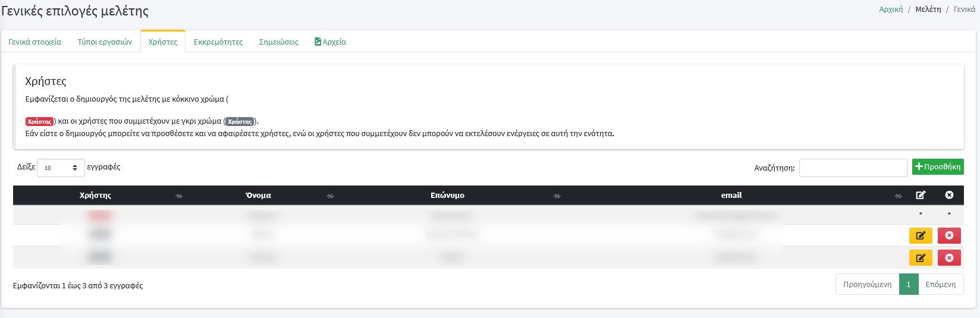This screenshot has width=980, height=318.
Task: Switch to the Γενικά στοιχεία tab
Action: [34, 42]
